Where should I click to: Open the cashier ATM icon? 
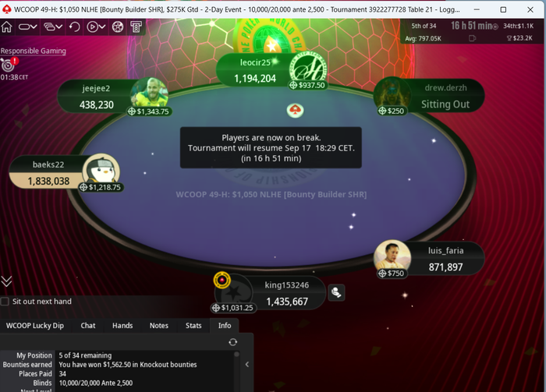(136, 26)
